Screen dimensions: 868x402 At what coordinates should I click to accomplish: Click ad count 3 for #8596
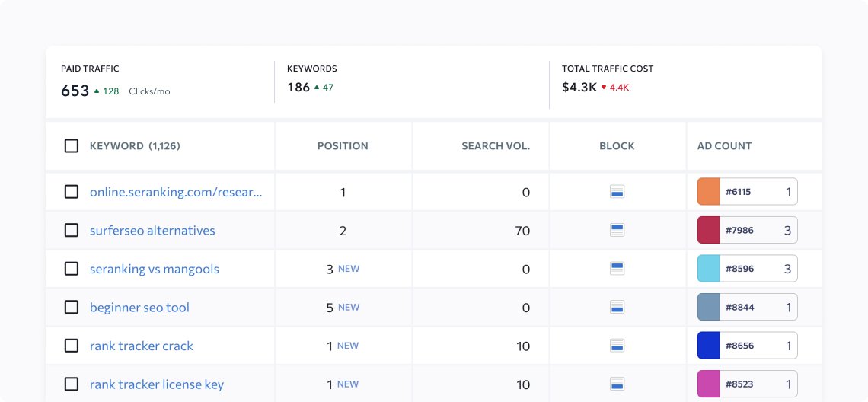coord(787,269)
